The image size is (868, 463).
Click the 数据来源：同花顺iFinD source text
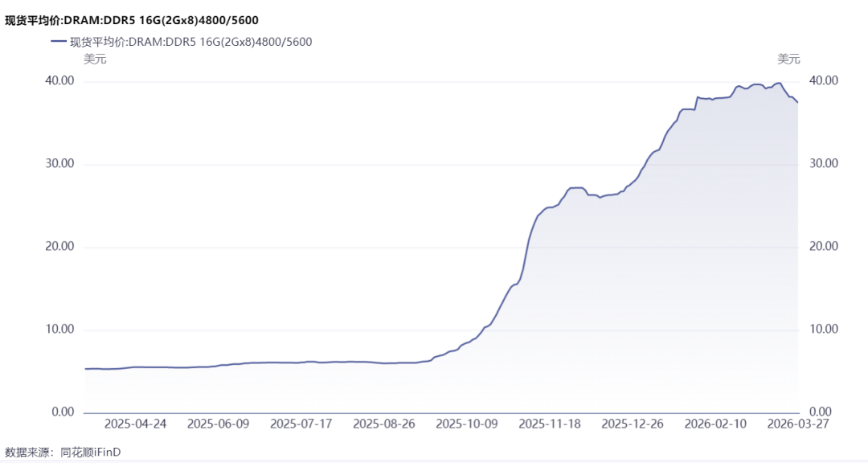click(63, 453)
